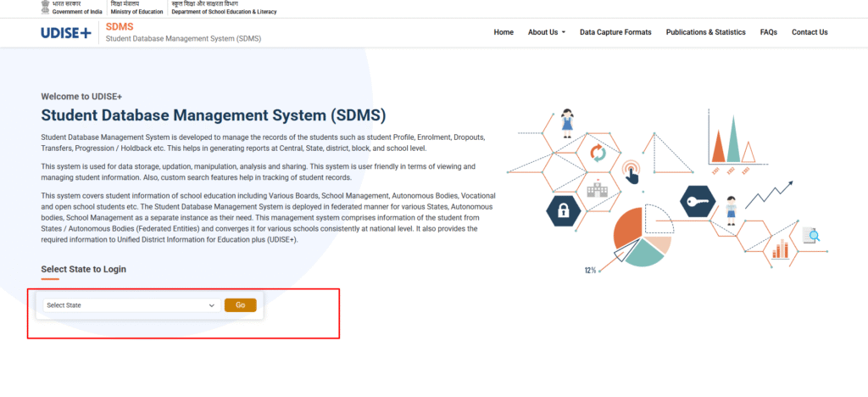Click the document search magnifier icon

click(x=811, y=235)
